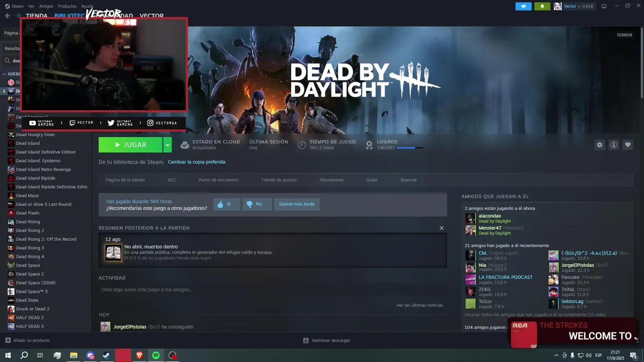The width and height of the screenshot is (644, 362).
Task: Click the Dead Rising game icon in library
Action: pos(11,222)
